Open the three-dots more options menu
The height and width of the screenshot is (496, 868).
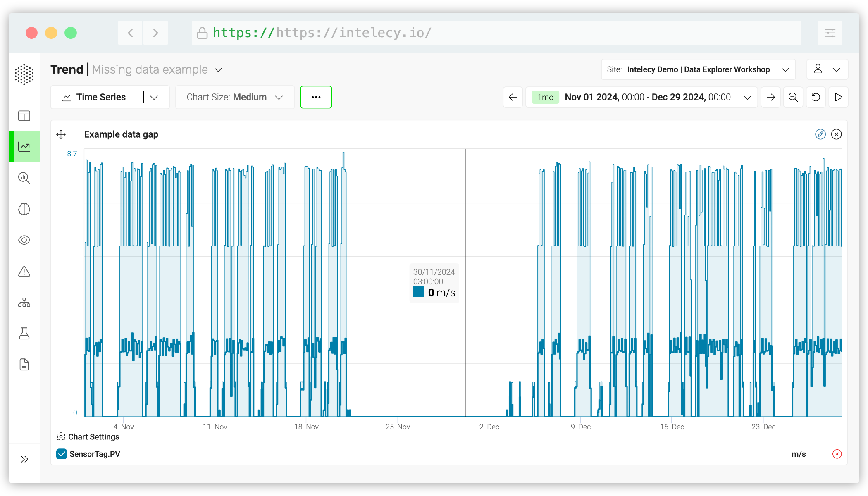pos(316,97)
